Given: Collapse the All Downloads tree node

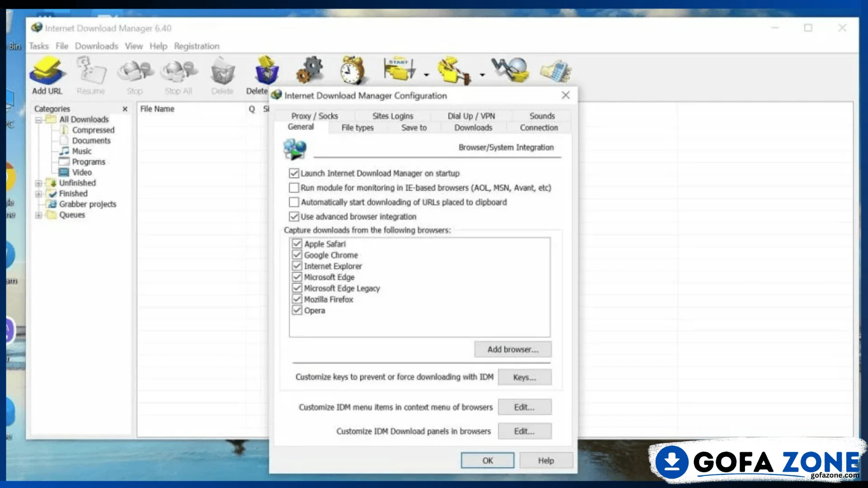Looking at the screenshot, I should 39,120.
